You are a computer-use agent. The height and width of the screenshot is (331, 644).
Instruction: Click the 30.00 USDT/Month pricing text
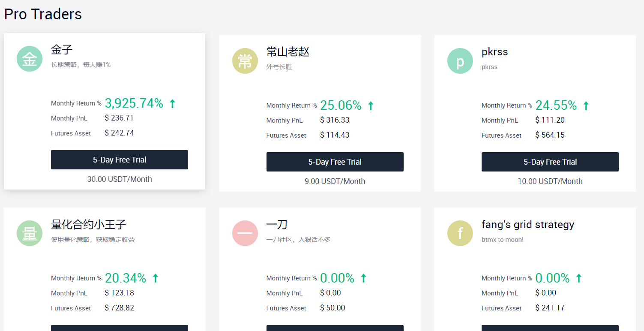(119, 179)
